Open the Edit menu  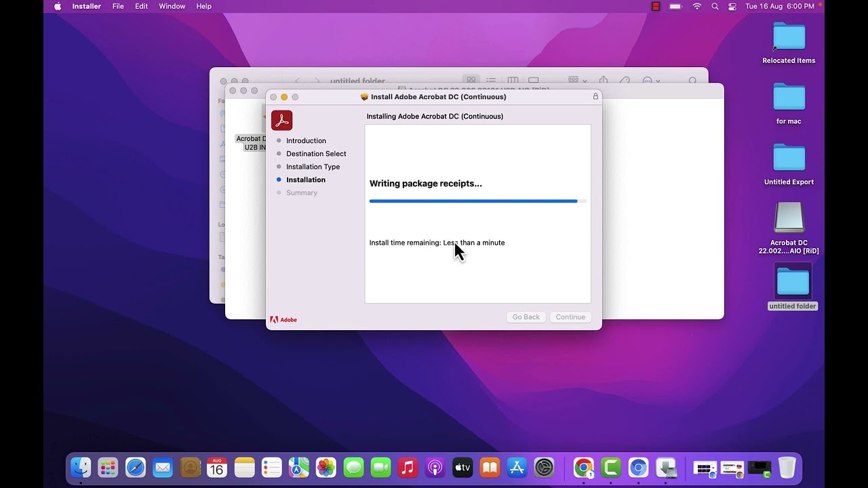click(141, 6)
